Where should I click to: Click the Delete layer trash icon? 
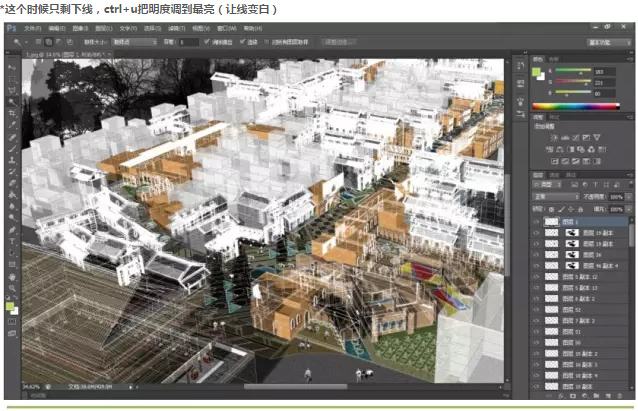click(x=619, y=395)
